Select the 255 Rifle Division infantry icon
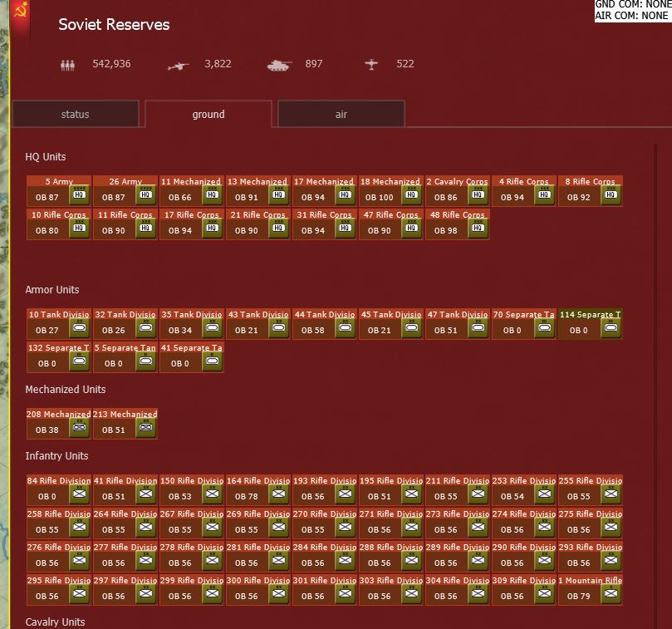 pos(611,494)
